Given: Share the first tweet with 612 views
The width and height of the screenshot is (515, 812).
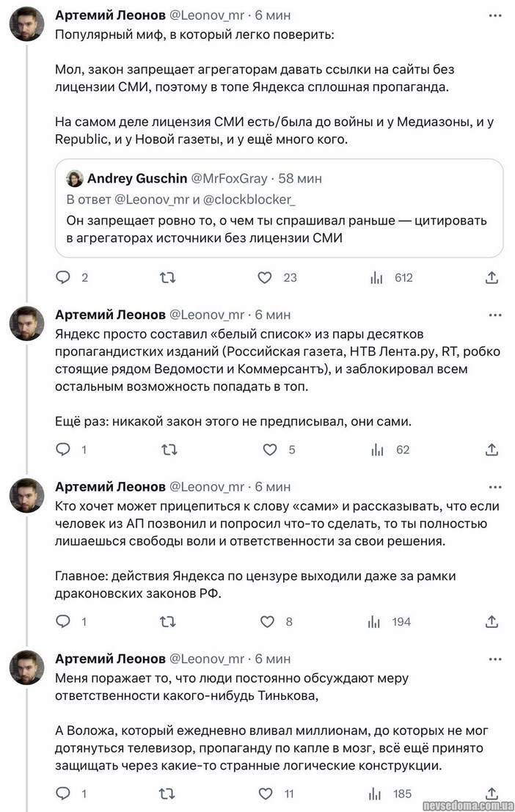Looking at the screenshot, I should 493,278.
